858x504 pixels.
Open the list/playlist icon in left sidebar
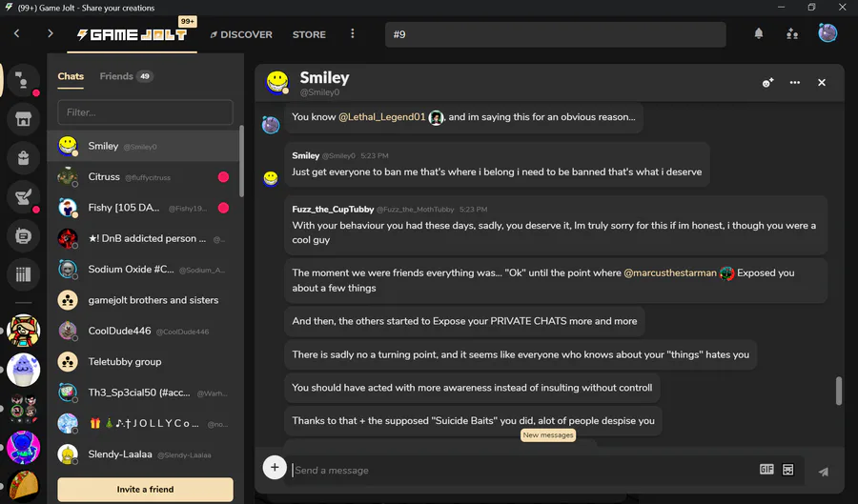click(23, 236)
